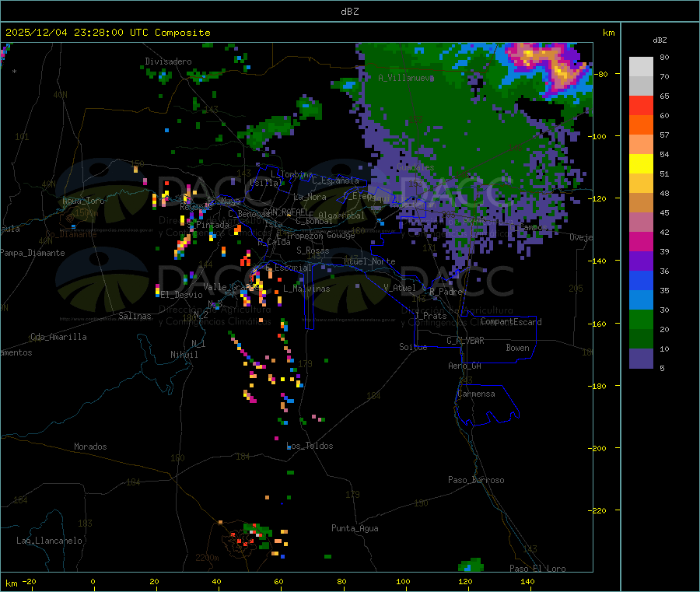Viewport: 700px width, 592px height.
Task: Select the yellow 51 dBZ legend swatch
Action: point(641,164)
